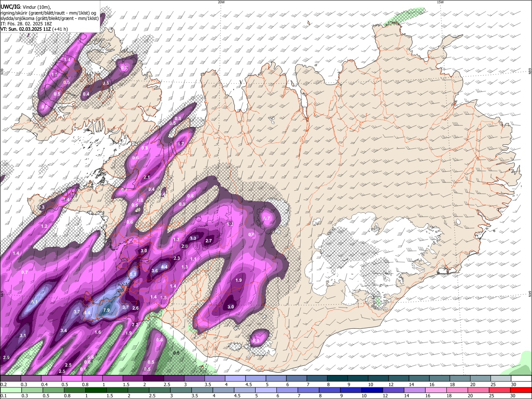Click the 0.1 label in the green legend

(3, 396)
